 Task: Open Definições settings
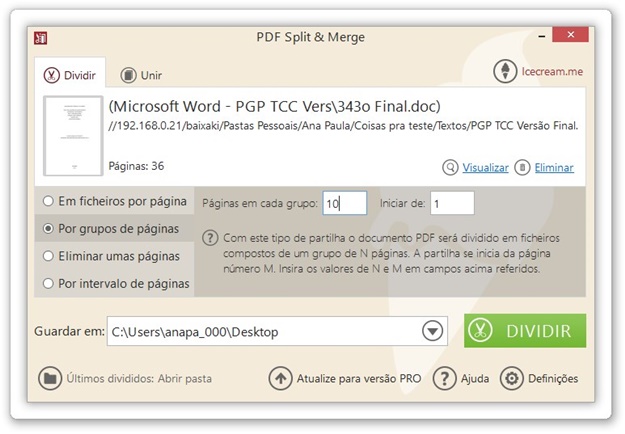click(x=553, y=379)
